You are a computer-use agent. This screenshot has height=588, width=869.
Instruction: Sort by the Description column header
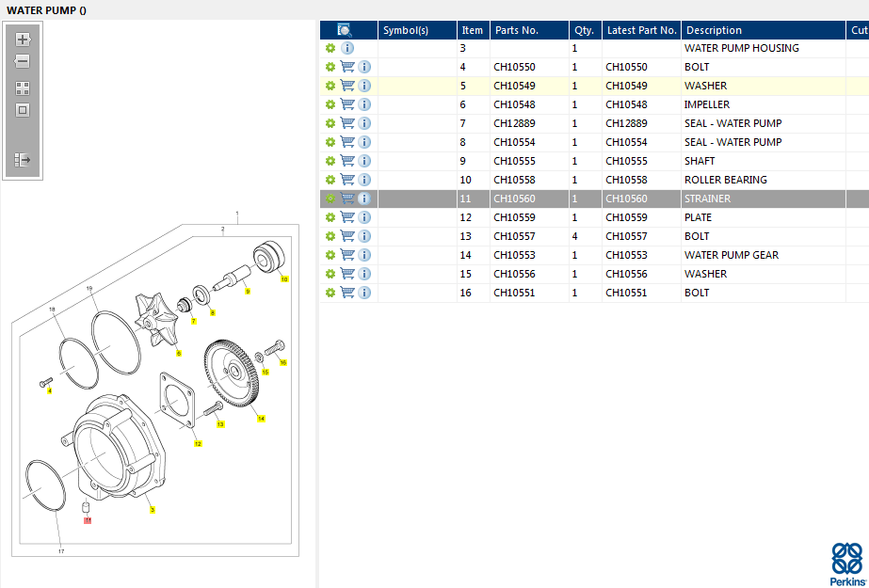[714, 30]
